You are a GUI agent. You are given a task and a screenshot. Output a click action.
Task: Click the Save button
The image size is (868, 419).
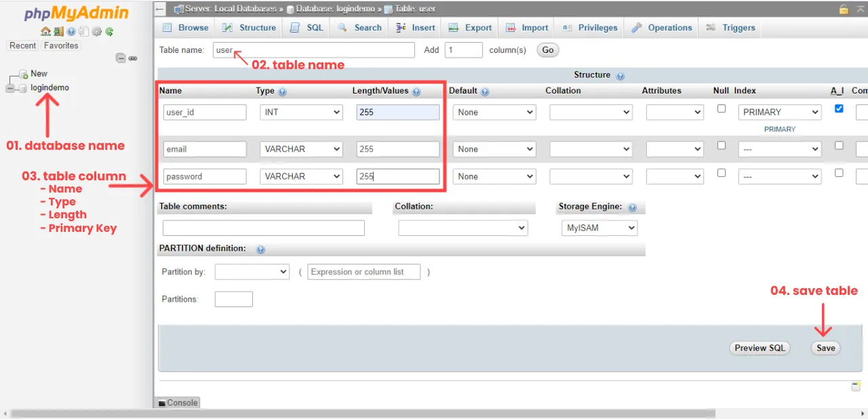[825, 348]
